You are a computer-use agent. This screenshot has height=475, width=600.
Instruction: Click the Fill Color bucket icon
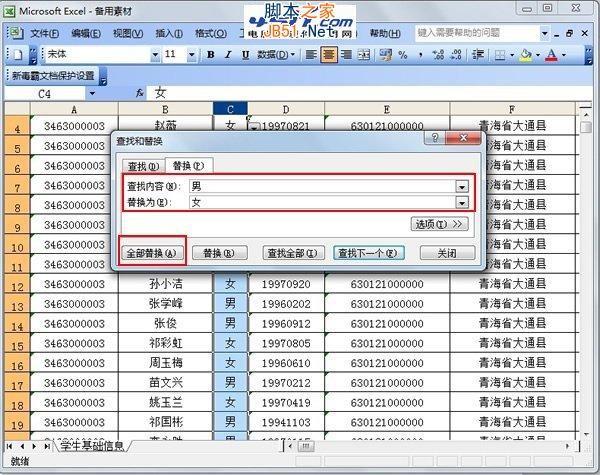pyautogui.click(x=525, y=54)
